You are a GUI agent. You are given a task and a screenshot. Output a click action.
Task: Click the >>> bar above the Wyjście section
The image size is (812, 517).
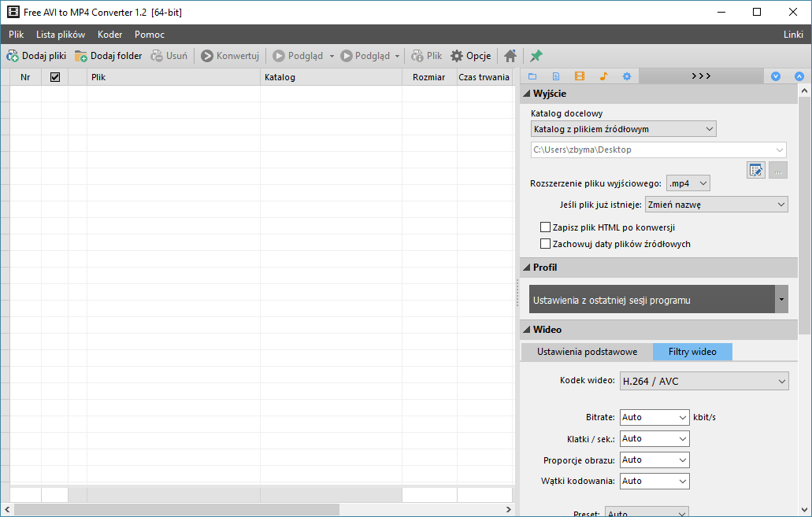click(701, 76)
